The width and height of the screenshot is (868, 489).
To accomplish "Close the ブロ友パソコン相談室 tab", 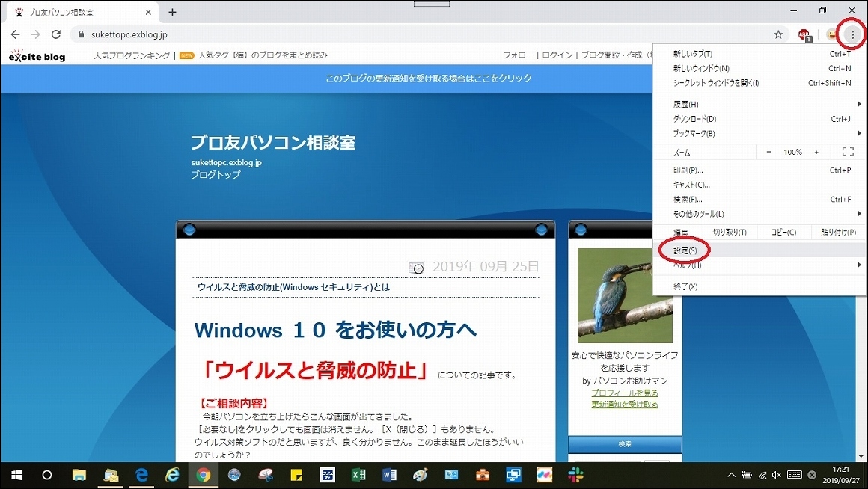I will coord(148,12).
